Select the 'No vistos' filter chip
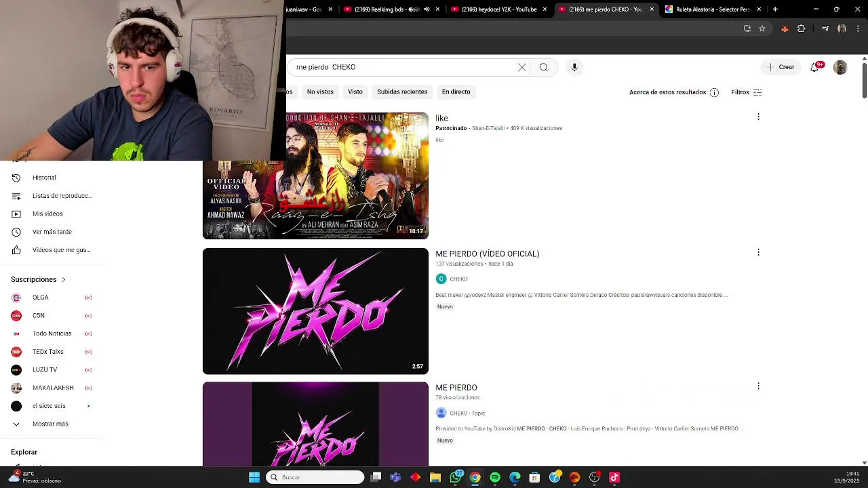 point(320,91)
